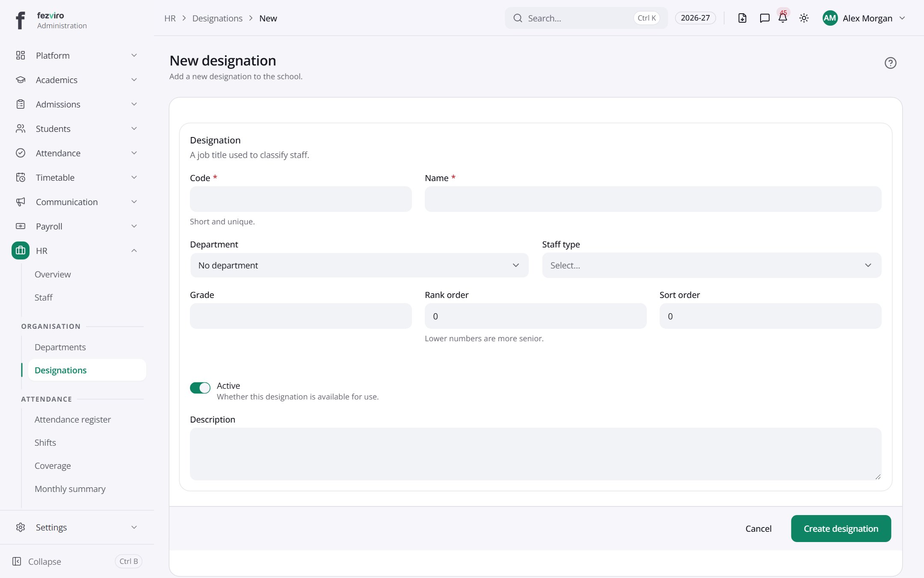
Task: Go to HR Overview in sidebar
Action: [87, 274]
